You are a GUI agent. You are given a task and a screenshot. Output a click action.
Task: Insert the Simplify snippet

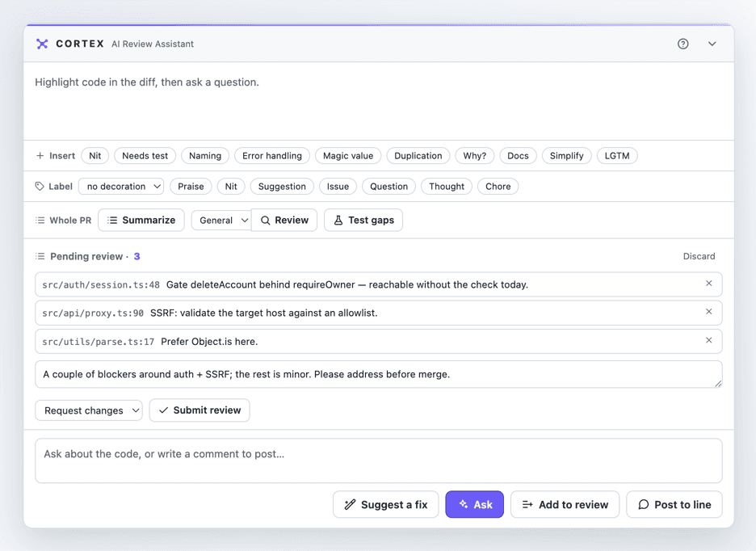coord(566,156)
